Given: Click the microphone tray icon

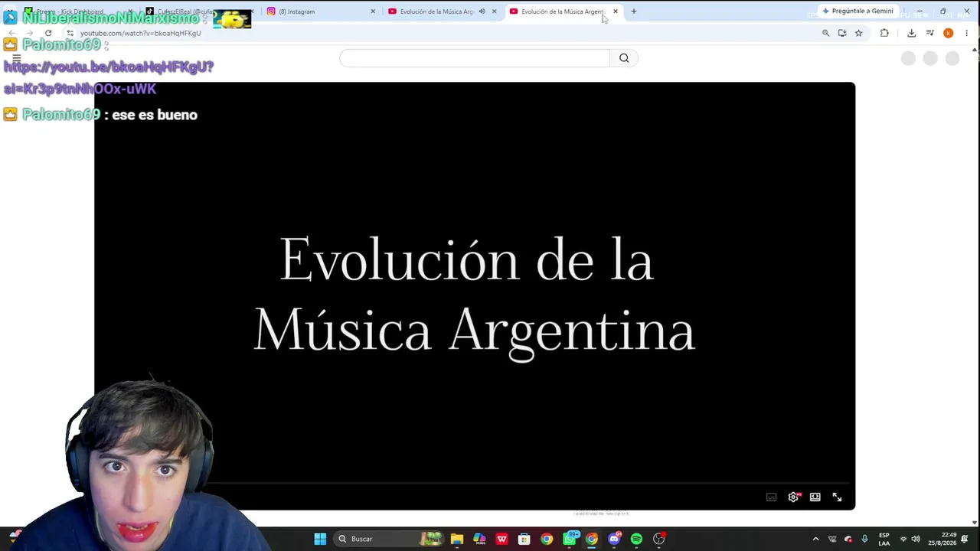Looking at the screenshot, I should (864, 539).
